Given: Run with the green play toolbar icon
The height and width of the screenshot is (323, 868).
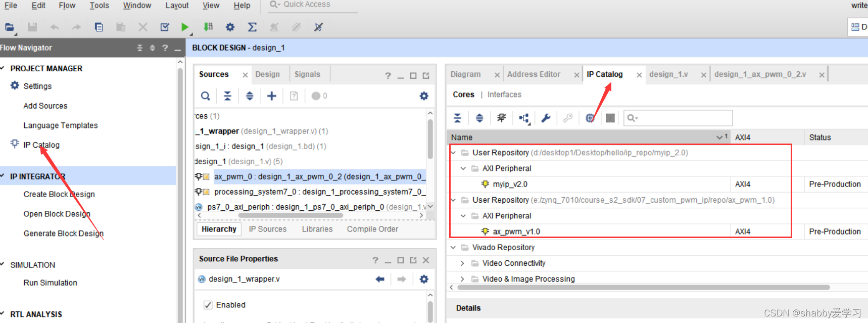Looking at the screenshot, I should pos(185,27).
